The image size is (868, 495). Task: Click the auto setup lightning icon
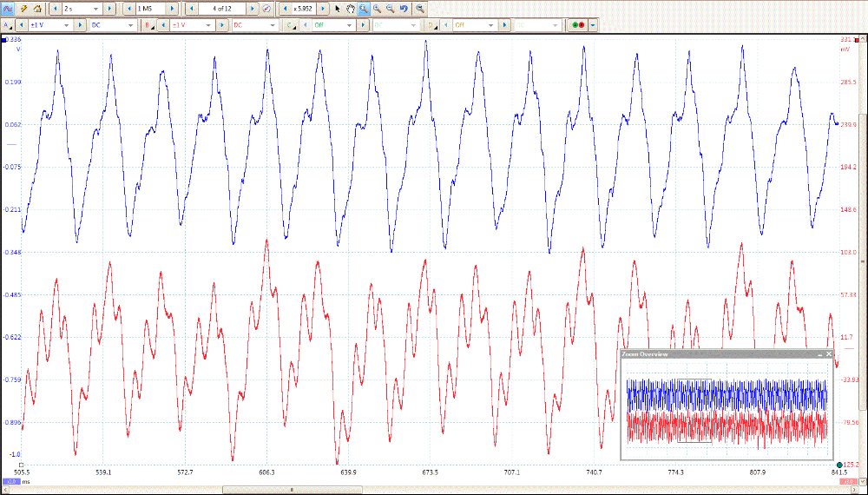click(24, 8)
